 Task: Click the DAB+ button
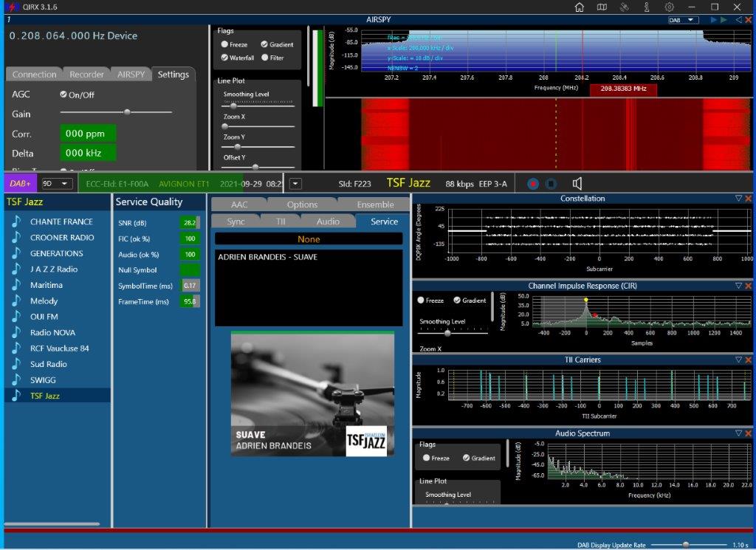coord(20,184)
